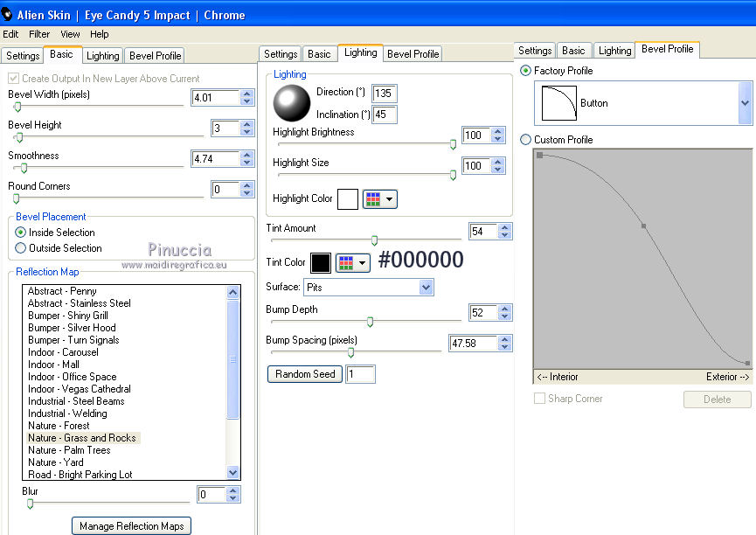
Task: Select Abstract - Stainless Steel reflection map
Action: [79, 303]
